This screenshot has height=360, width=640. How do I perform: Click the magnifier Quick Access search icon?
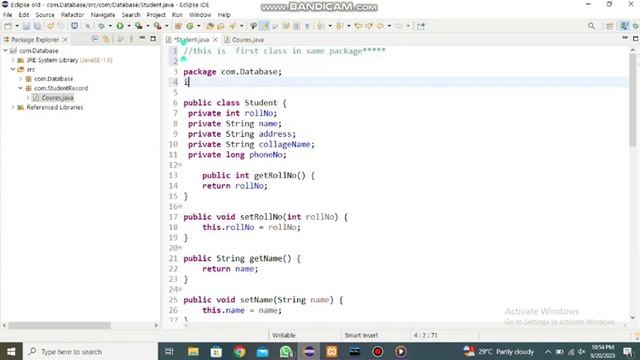point(591,26)
